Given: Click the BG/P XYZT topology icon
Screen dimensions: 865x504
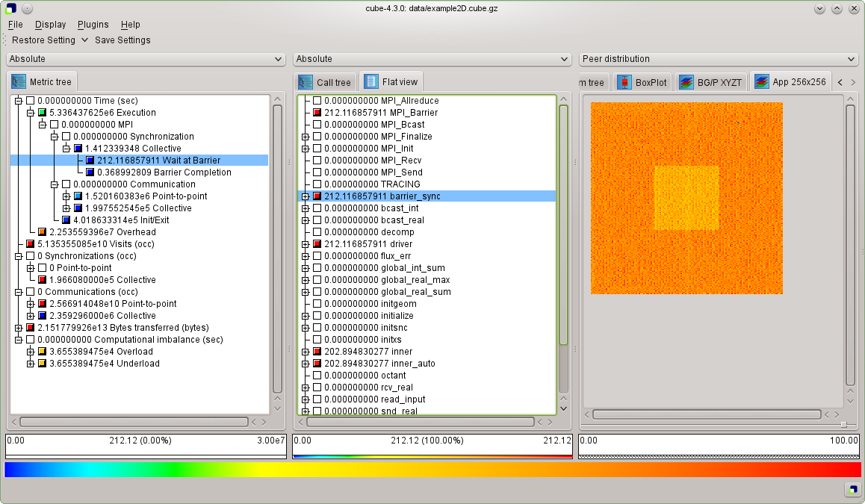Looking at the screenshot, I should tap(686, 82).
